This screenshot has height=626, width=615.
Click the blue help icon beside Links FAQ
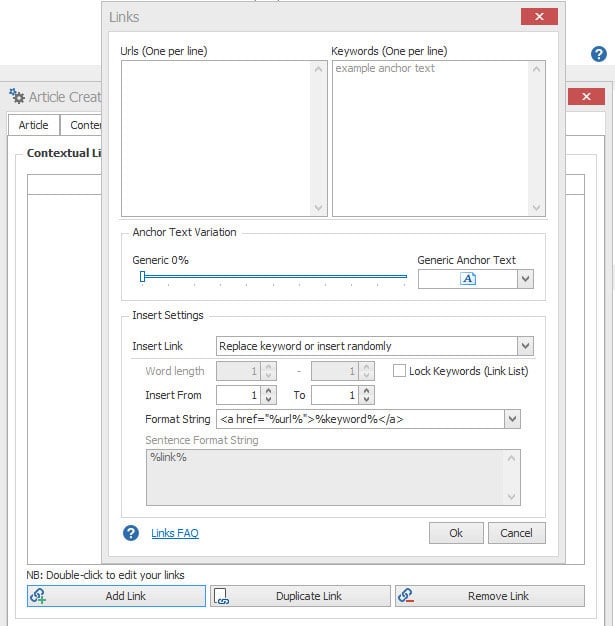coord(131,533)
